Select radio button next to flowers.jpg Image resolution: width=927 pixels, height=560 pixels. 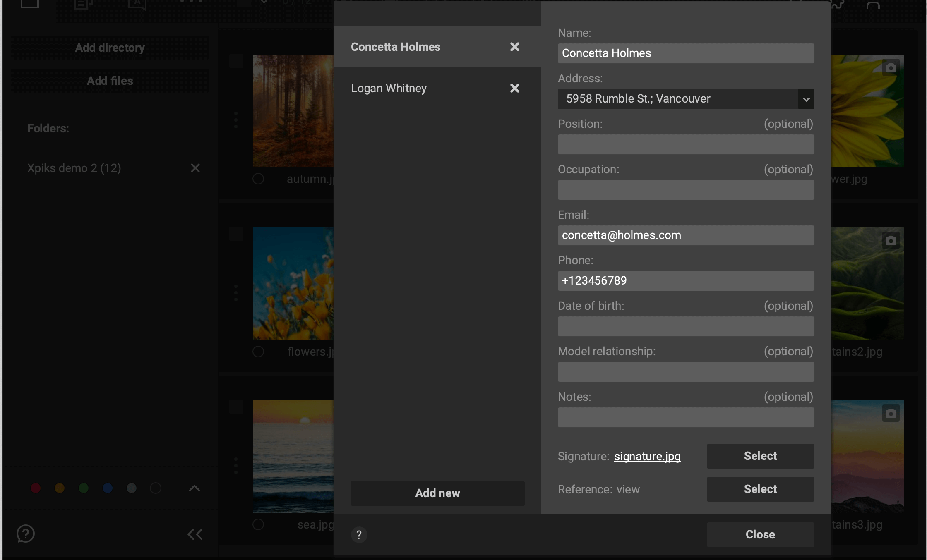tap(258, 352)
